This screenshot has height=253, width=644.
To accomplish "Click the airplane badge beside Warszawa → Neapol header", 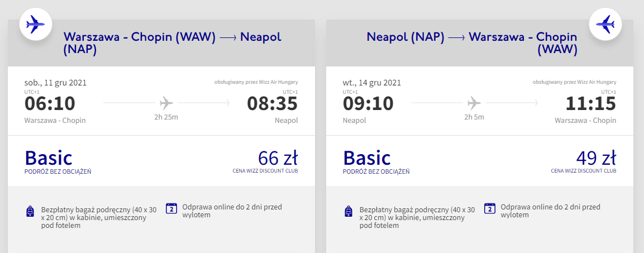I will click(36, 24).
